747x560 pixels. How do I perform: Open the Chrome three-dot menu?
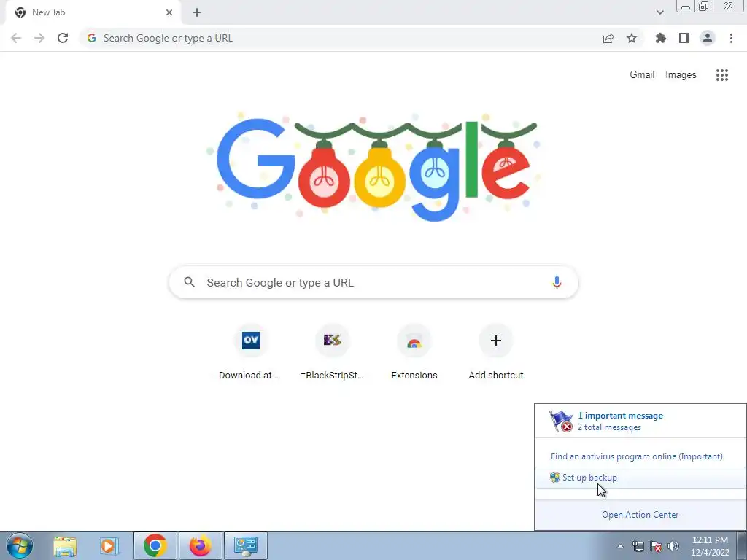click(731, 38)
